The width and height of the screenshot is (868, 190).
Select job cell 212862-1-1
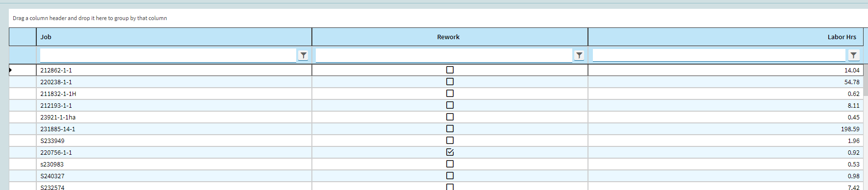(x=174, y=70)
